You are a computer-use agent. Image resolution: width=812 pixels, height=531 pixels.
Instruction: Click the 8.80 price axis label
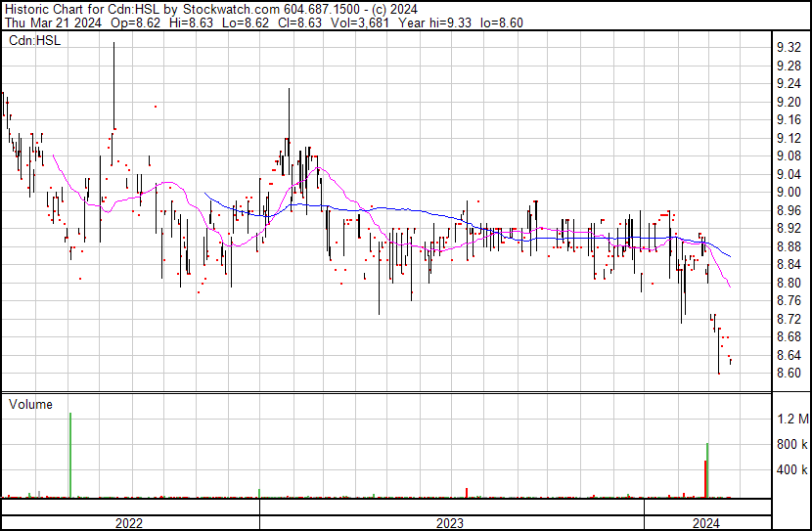point(789,283)
